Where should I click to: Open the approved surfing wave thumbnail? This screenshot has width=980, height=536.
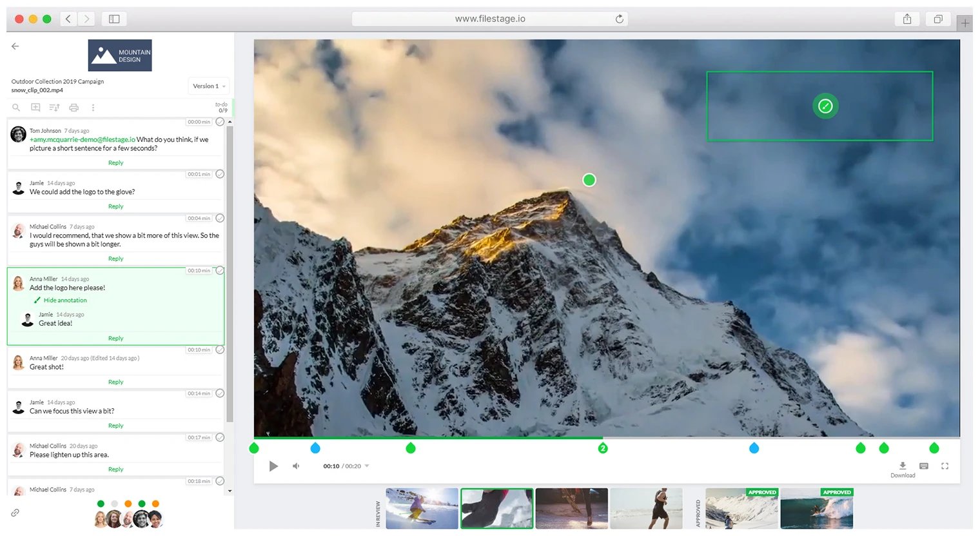tap(816, 509)
